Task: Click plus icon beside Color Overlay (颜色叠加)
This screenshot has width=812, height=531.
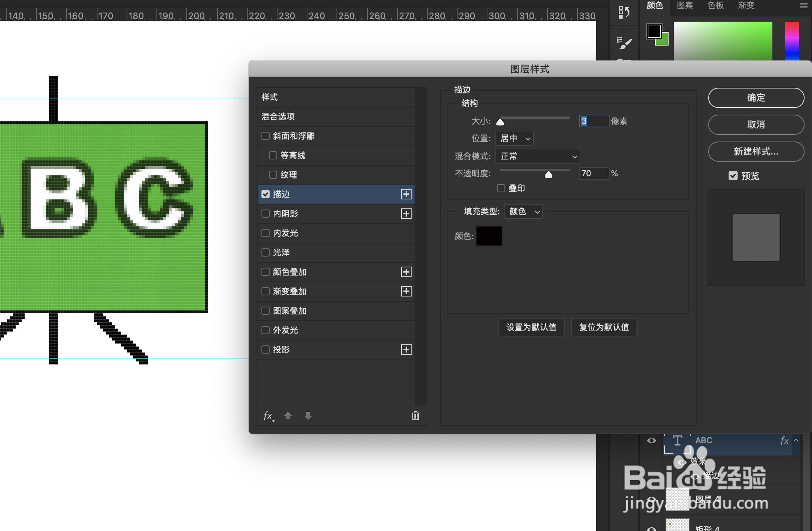Action: tap(406, 272)
